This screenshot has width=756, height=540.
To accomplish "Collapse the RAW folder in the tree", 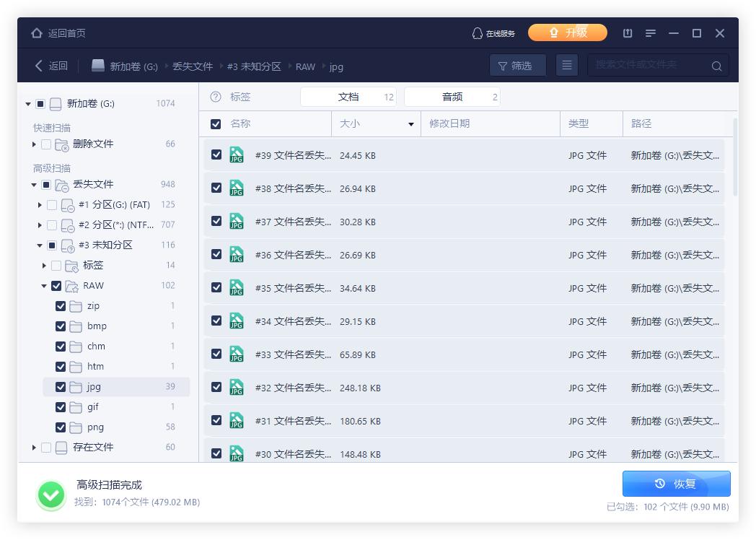I will (x=43, y=285).
